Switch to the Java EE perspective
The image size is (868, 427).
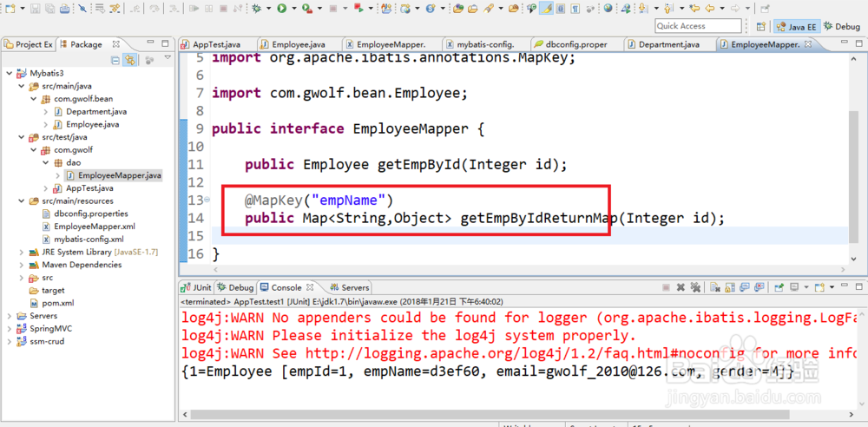coord(796,26)
